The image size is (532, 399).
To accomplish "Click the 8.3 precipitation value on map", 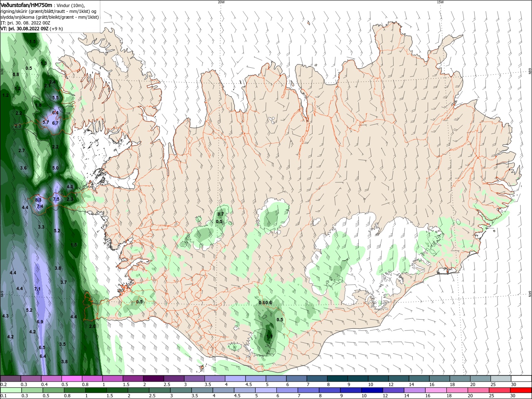I will [38, 200].
